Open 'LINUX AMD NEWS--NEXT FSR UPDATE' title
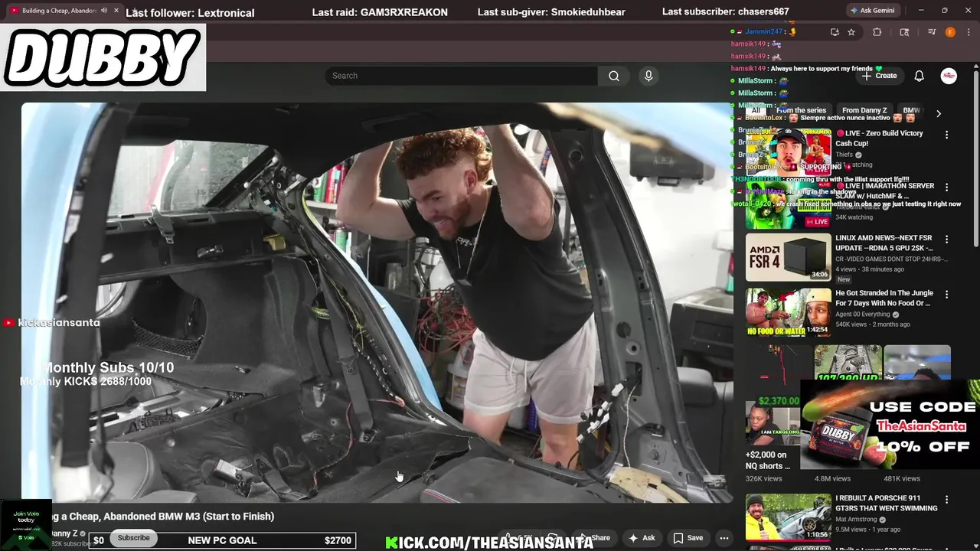The width and height of the screenshot is (980, 551). coord(884,243)
